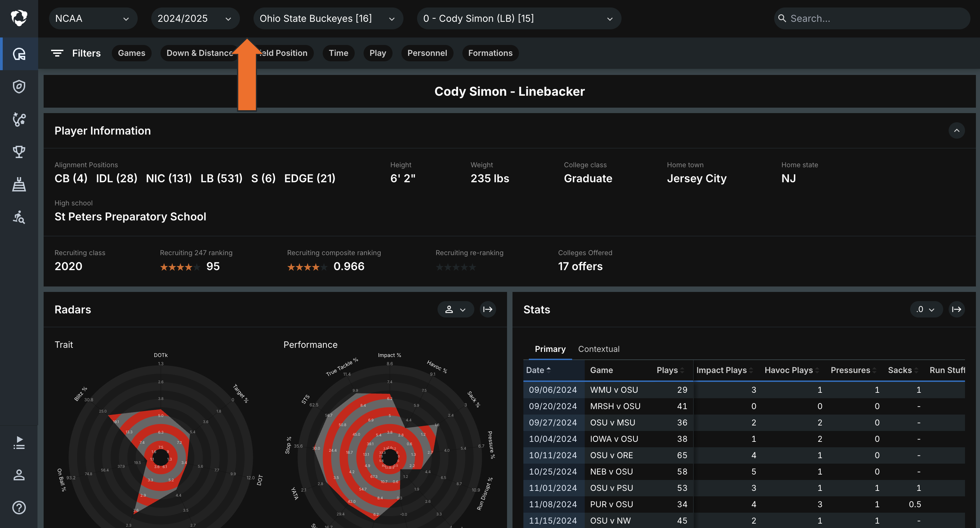Click the Filters label
This screenshot has height=528, width=980.
click(86, 53)
